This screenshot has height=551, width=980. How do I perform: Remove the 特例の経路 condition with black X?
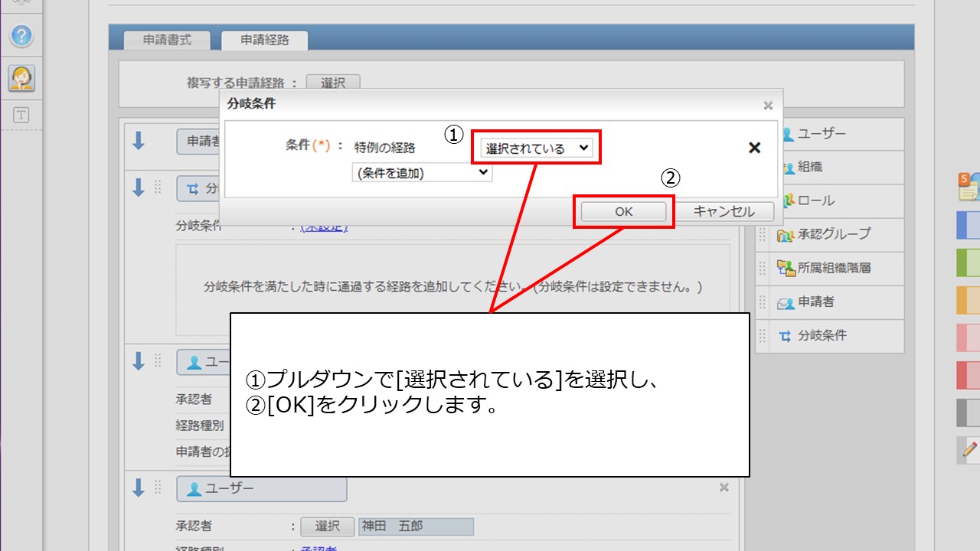754,148
